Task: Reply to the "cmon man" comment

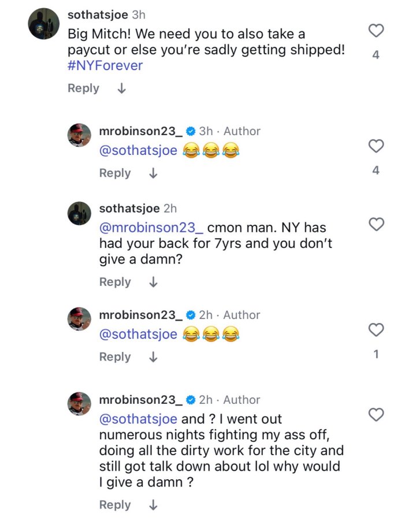Action: pos(115,282)
